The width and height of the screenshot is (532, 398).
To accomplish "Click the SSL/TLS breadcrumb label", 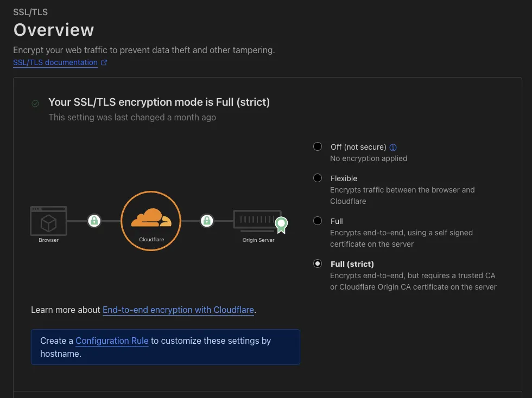I will (x=30, y=12).
